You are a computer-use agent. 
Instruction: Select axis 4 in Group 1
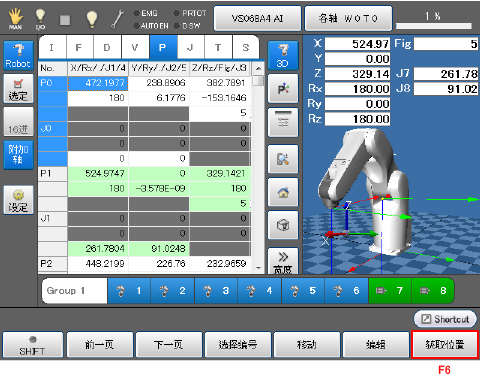(260, 291)
